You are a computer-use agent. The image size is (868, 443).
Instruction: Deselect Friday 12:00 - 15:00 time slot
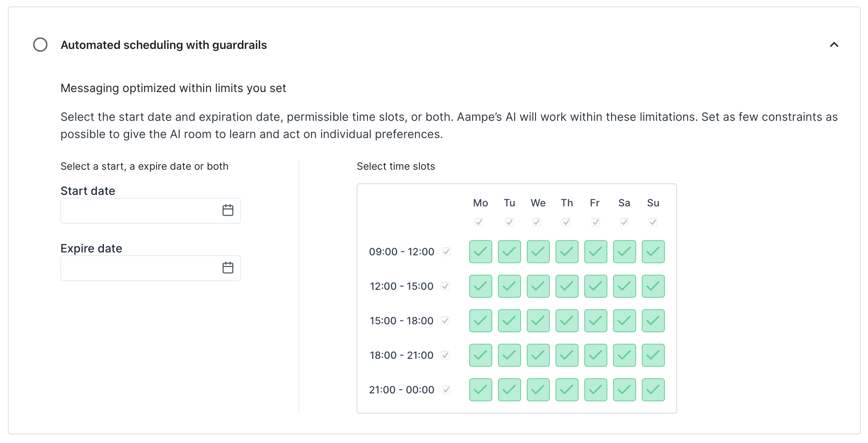[x=596, y=286]
